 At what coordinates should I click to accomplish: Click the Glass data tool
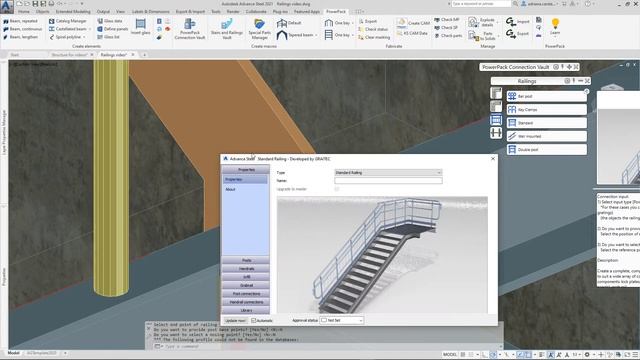(x=110, y=21)
